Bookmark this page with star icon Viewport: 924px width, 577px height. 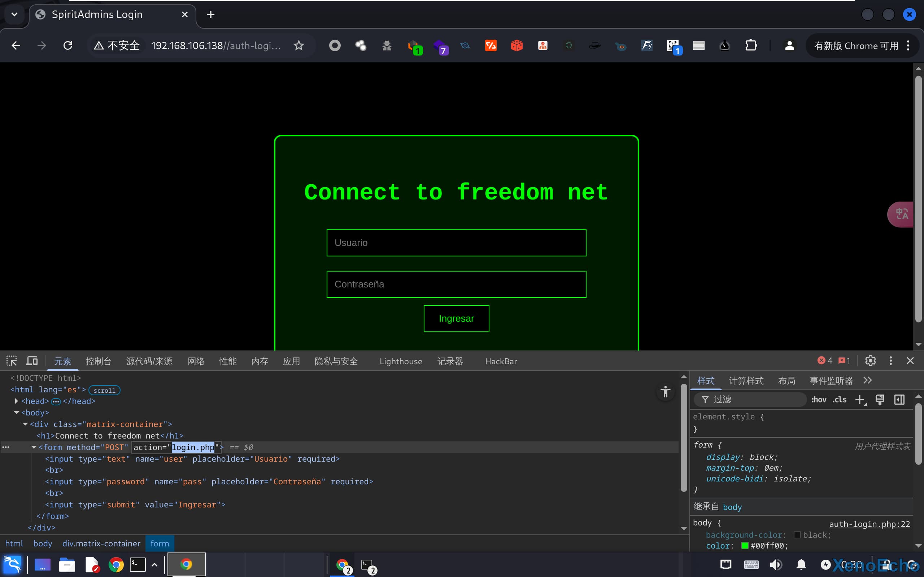pos(298,46)
